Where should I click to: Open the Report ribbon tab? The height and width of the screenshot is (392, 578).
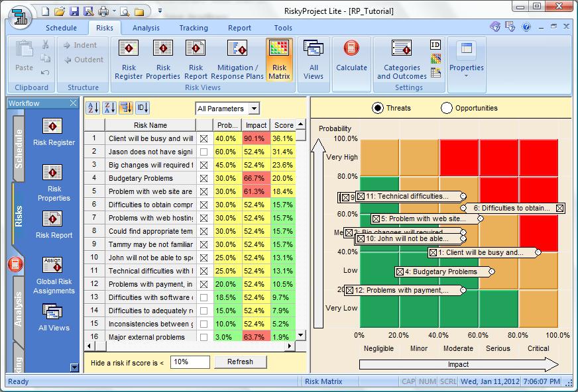pyautogui.click(x=239, y=28)
